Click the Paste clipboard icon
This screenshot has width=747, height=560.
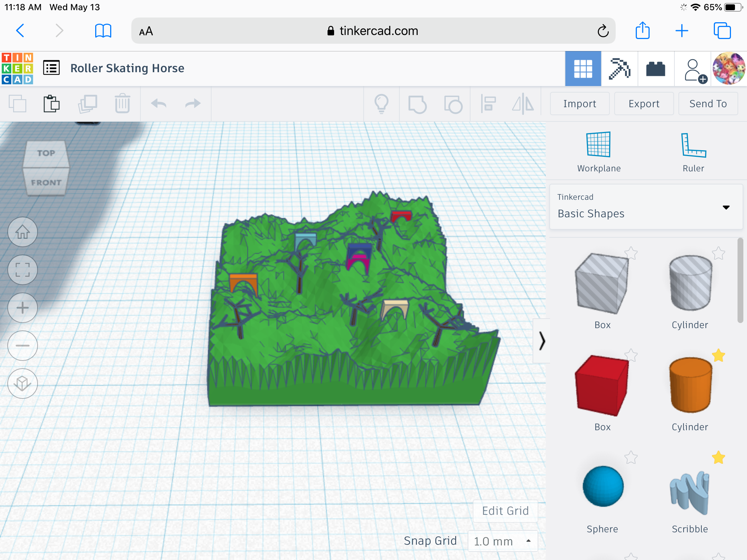[51, 104]
